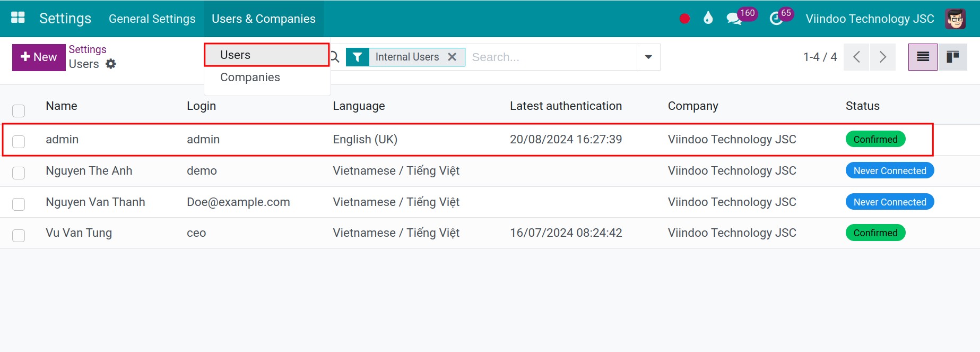Sort by Latest authentication column header
This screenshot has height=352, width=980.
(x=566, y=106)
